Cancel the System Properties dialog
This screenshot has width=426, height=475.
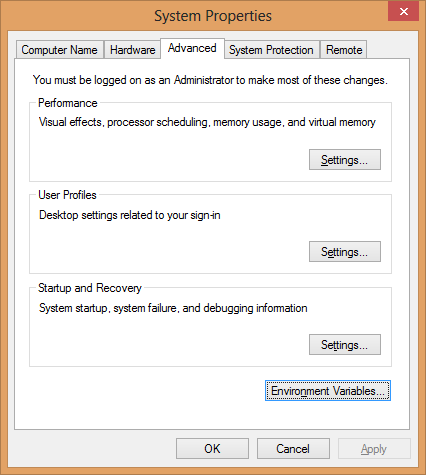[293, 449]
